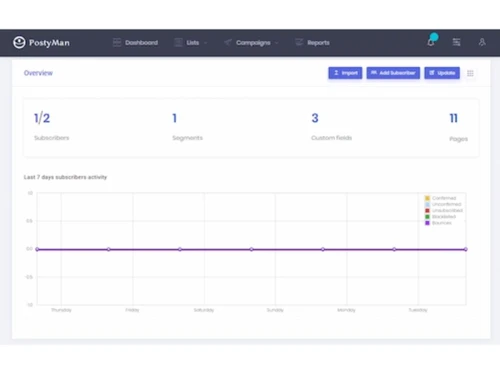Toggle the Bounces legend swatch
The width and height of the screenshot is (500, 375).
coord(427,223)
